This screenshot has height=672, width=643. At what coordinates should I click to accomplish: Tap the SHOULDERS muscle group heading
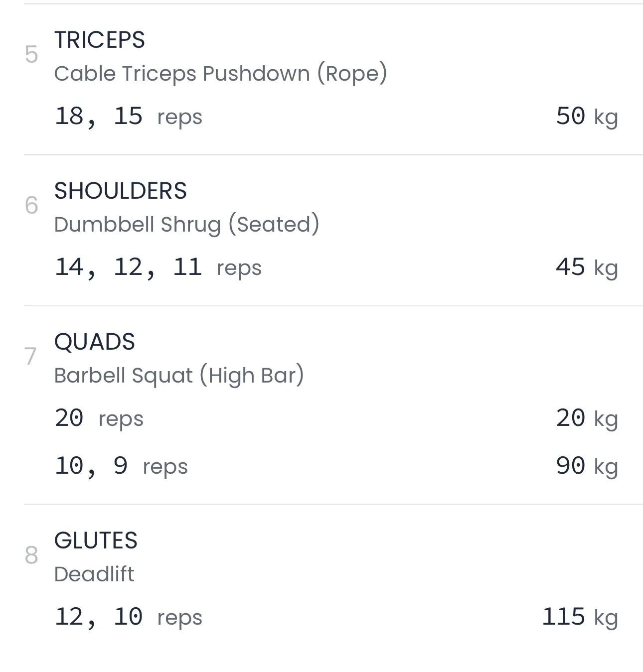coord(120,191)
